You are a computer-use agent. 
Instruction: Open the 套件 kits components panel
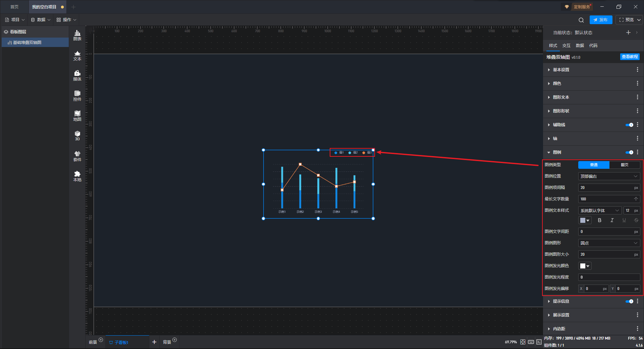tap(77, 156)
